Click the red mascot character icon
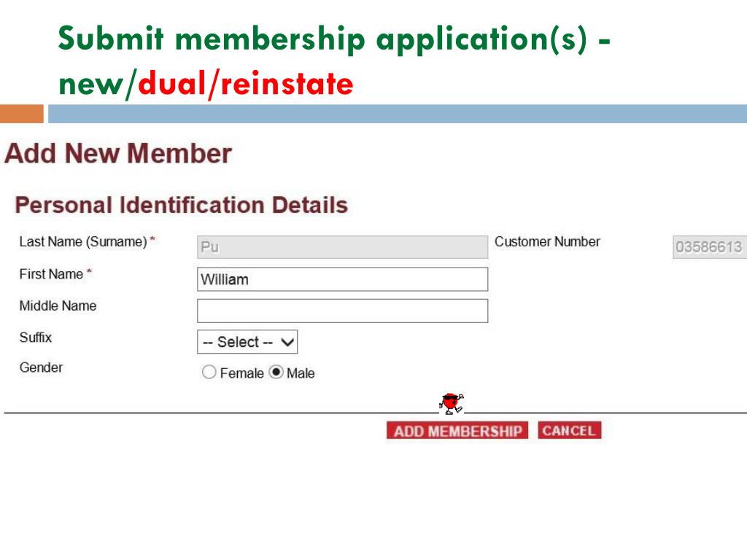The image size is (747, 560). [451, 404]
